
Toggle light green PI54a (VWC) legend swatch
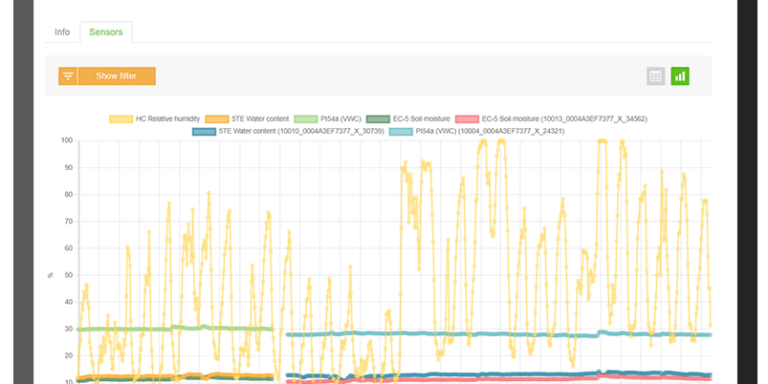(x=306, y=119)
